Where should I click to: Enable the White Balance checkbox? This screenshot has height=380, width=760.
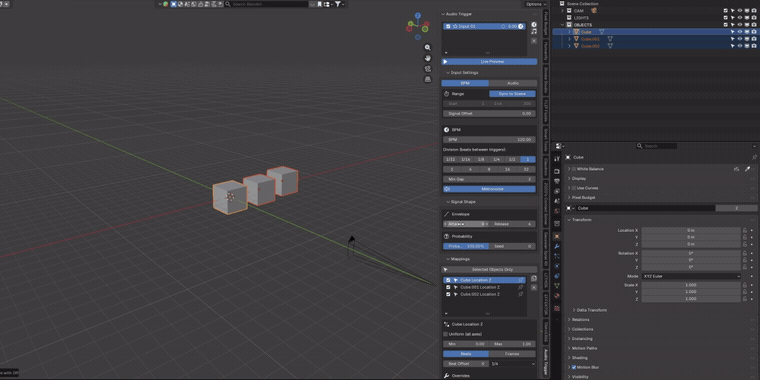(x=574, y=169)
